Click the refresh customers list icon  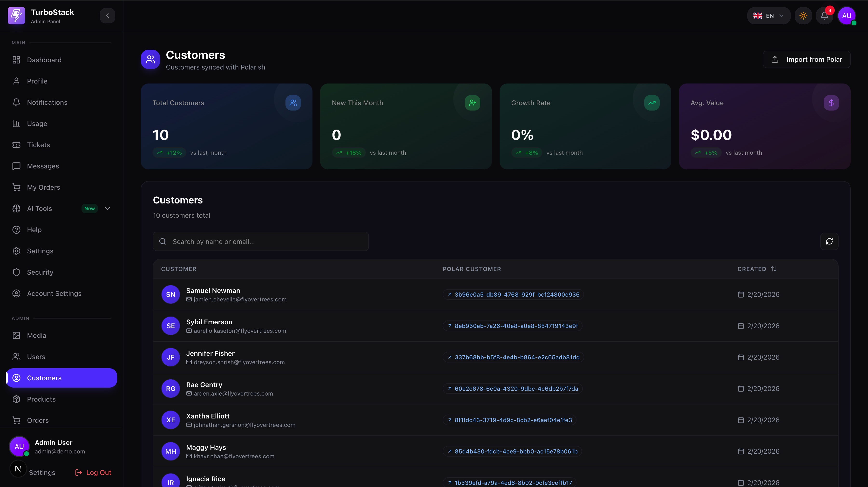(829, 242)
